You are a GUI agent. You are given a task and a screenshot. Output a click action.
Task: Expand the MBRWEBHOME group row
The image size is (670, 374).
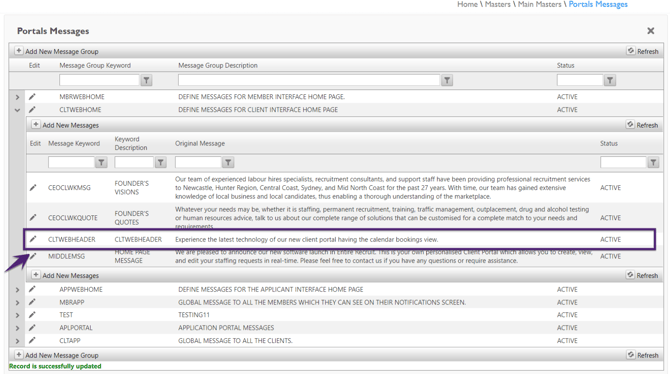(x=17, y=97)
